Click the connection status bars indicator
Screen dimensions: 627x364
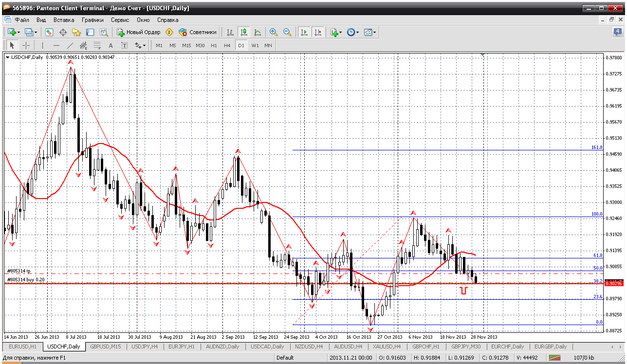tap(554, 358)
